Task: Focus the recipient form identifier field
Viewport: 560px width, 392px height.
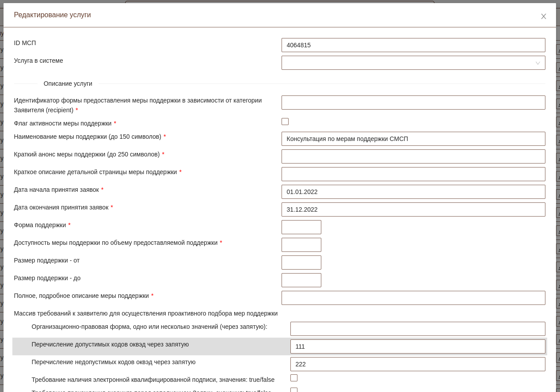Action: pos(413,103)
